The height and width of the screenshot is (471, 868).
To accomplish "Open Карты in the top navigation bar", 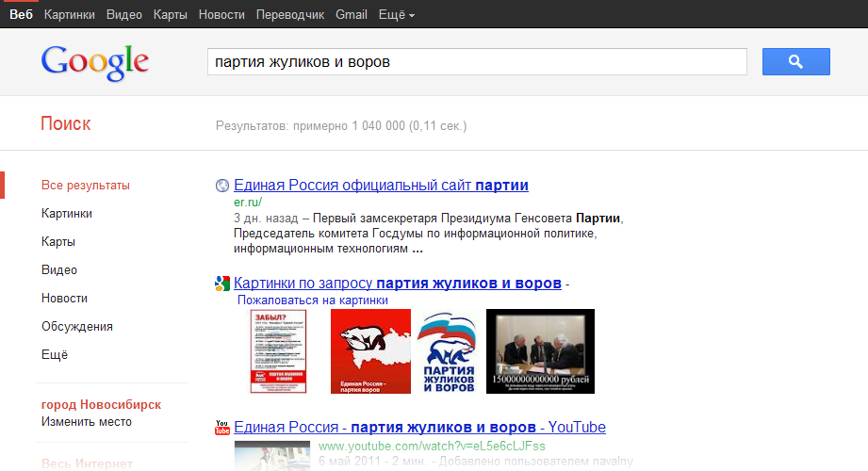I will click(x=170, y=15).
